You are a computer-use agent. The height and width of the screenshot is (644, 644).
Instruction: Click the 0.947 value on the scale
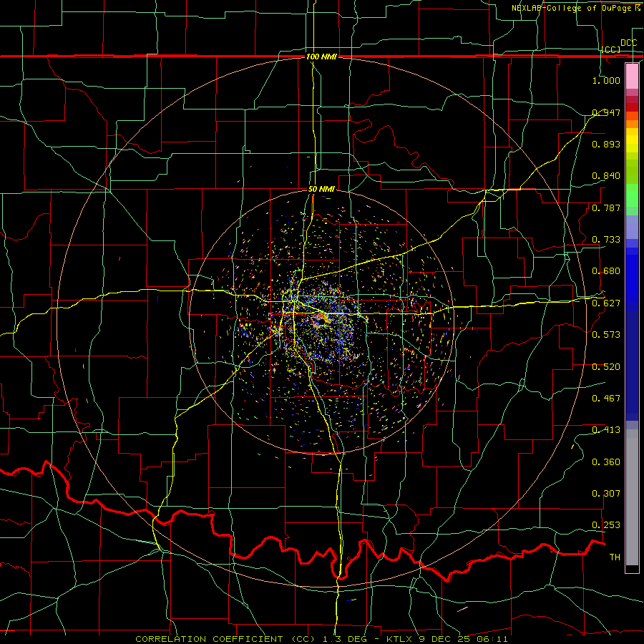tap(606, 112)
